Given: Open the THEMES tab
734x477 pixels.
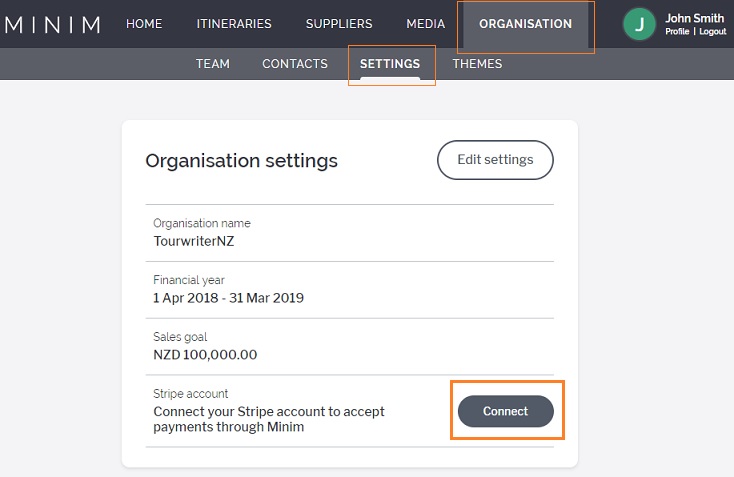Looking at the screenshot, I should point(477,64).
